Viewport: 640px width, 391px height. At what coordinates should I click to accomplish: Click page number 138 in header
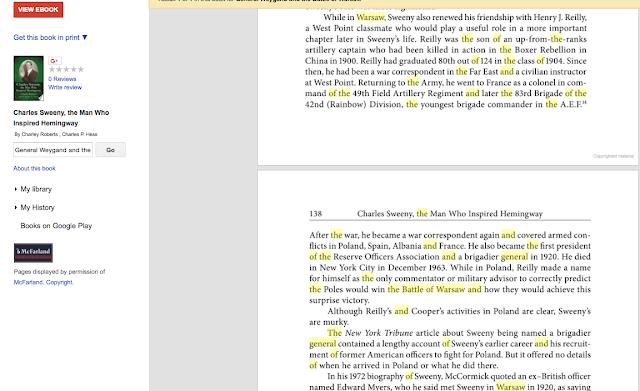(x=316, y=213)
